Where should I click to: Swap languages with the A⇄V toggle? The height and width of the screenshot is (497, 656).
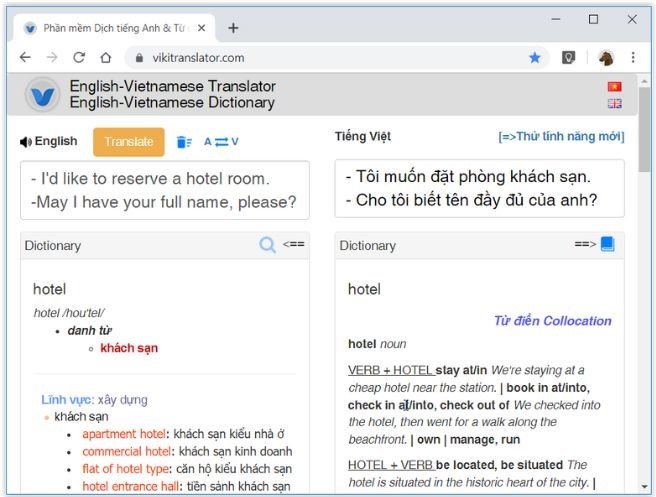click(x=221, y=142)
